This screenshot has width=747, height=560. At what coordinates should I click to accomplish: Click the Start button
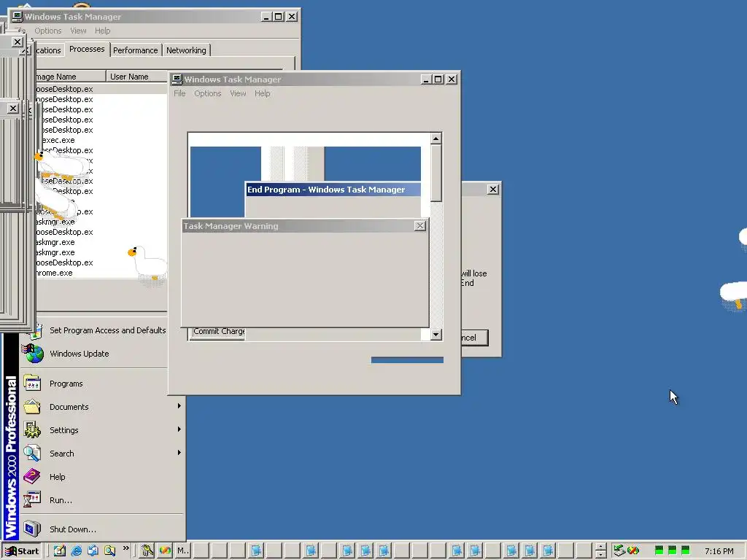click(x=22, y=551)
